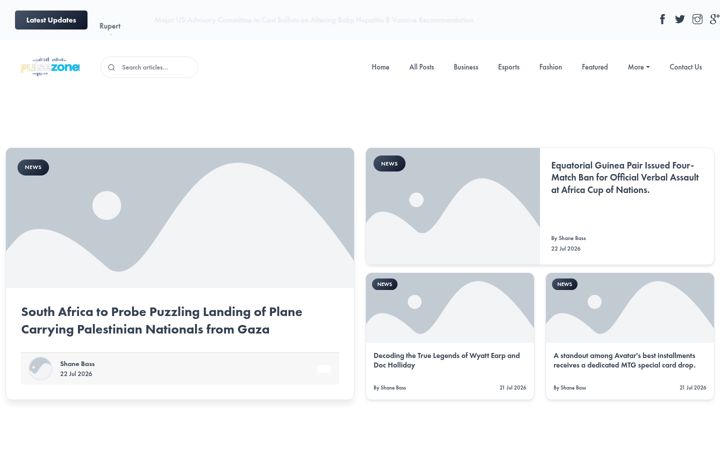Click By Shane Bass on Equatorial Guinea card
This screenshot has height=450, width=720.
(x=568, y=238)
